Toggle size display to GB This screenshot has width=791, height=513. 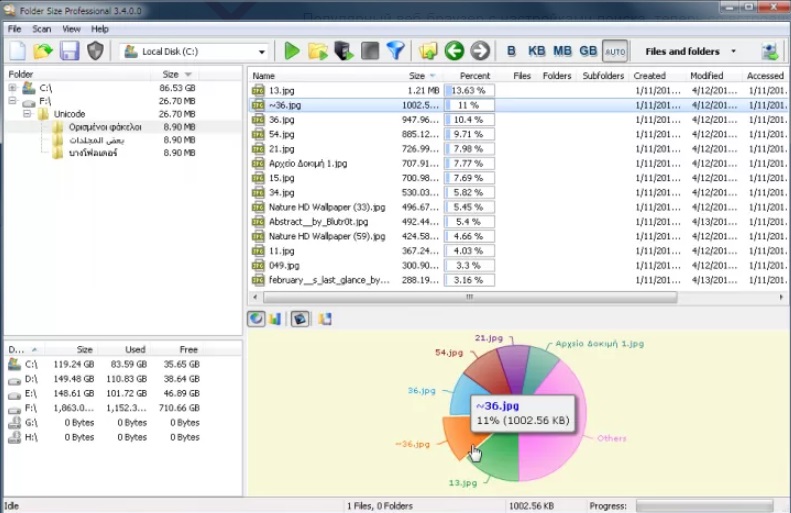588,51
